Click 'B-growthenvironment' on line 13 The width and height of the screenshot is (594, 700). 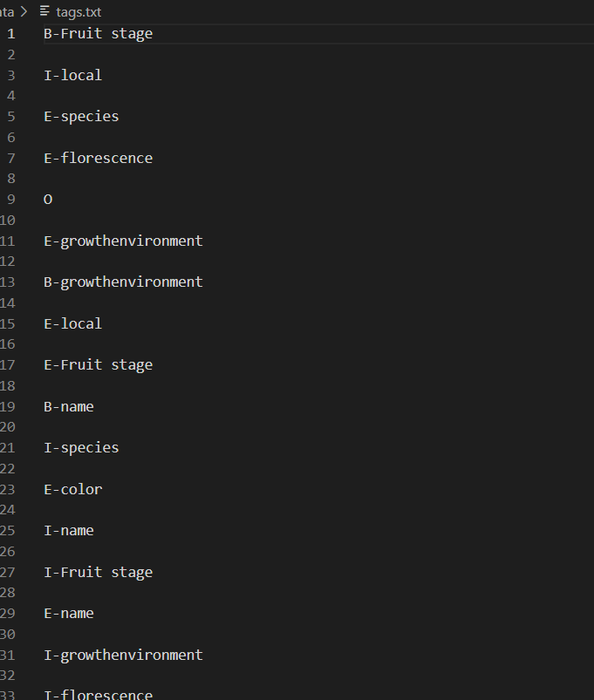click(x=123, y=282)
